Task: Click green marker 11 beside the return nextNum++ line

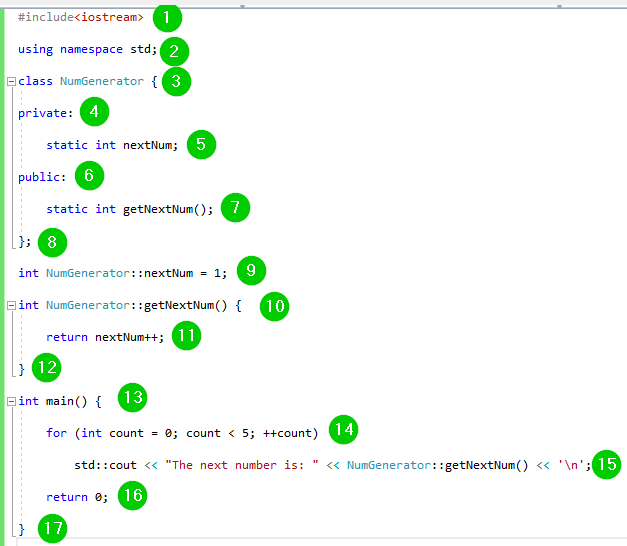Action: point(186,336)
